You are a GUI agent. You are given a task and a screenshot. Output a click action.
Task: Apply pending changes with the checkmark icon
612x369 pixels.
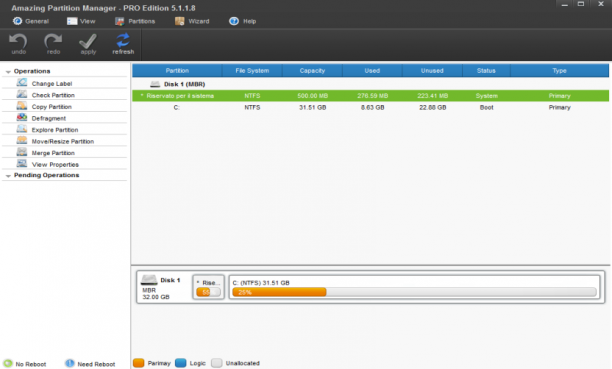[88, 41]
